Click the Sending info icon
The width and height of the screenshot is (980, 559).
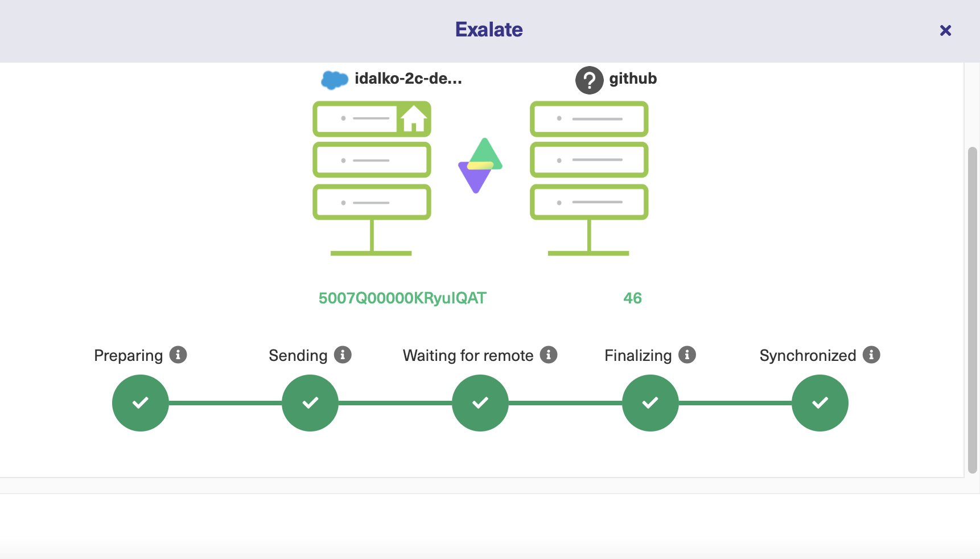pos(343,355)
